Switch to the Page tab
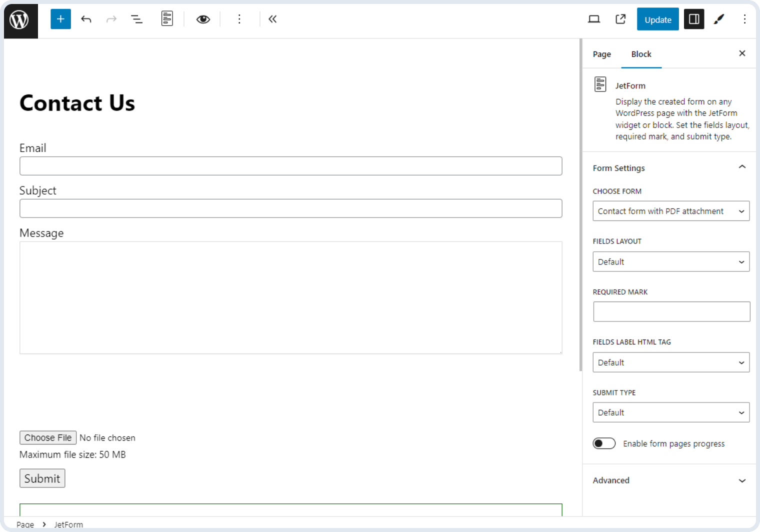Image resolution: width=760 pixels, height=532 pixels. [x=601, y=54]
